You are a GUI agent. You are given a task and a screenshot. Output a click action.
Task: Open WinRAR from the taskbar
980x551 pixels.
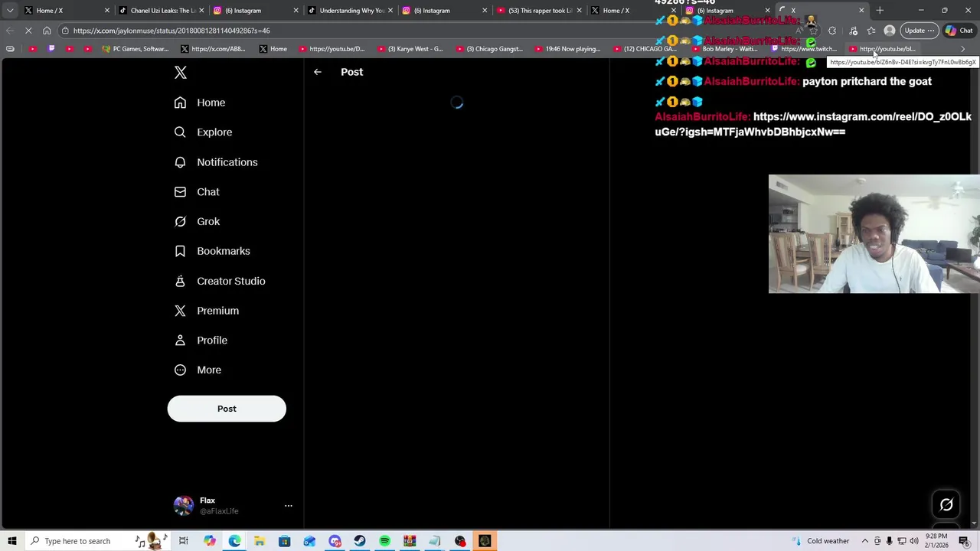click(410, 541)
